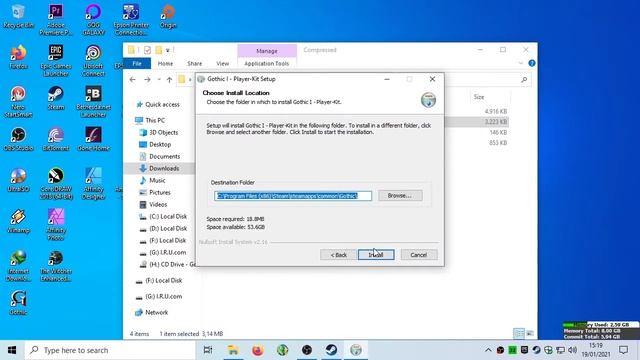Open the notification center icon
Viewport: 640px width, 360px height.
623,350
